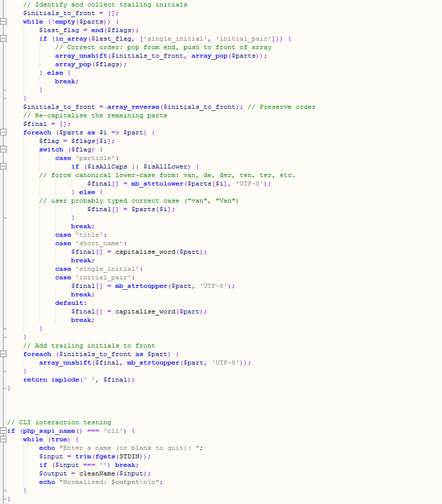Click the line '$output = cleanName($input);'

pyautogui.click(x=95, y=473)
